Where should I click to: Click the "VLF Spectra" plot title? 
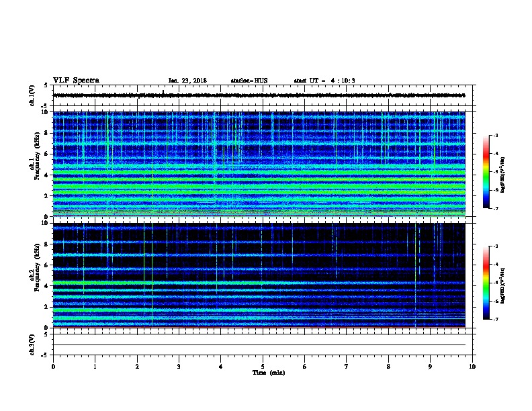click(76, 81)
